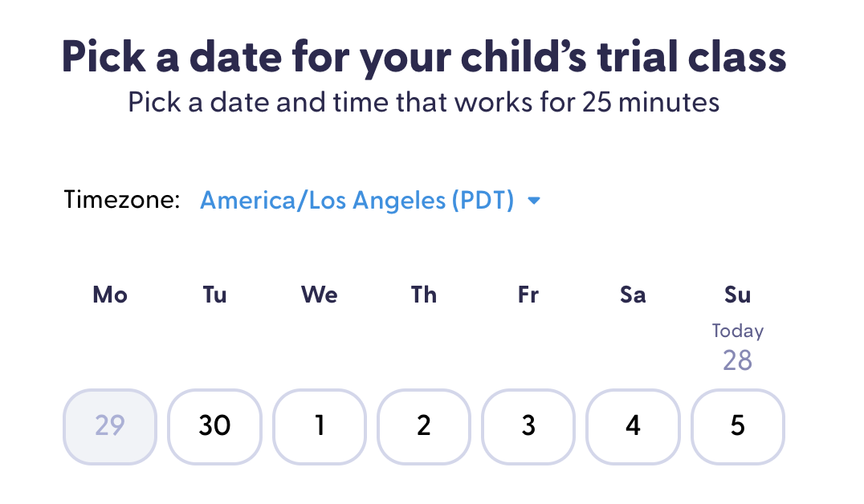This screenshot has height=504, width=864.
Task: Choose Saturday the 4th for the trial
Action: [x=633, y=426]
